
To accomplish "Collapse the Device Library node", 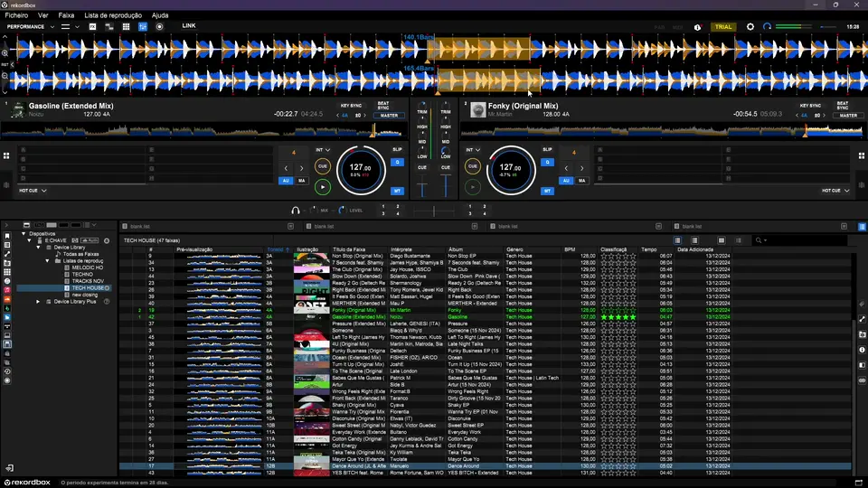I will 39,248.
